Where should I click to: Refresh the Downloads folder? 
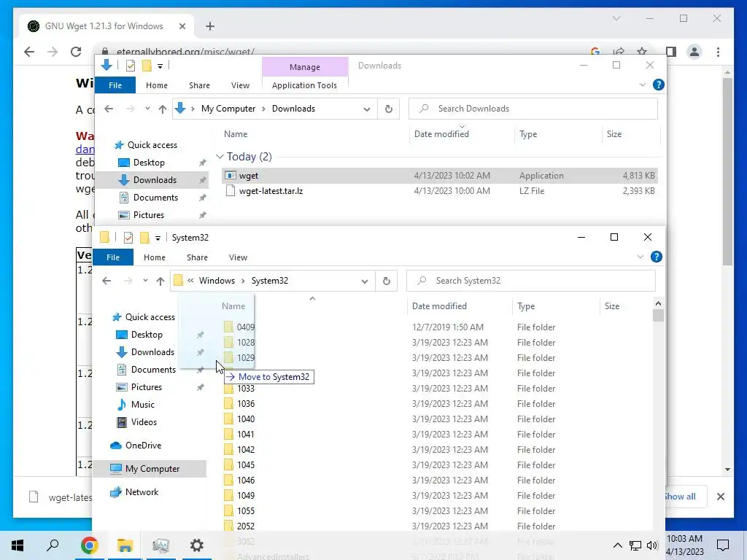click(x=388, y=109)
